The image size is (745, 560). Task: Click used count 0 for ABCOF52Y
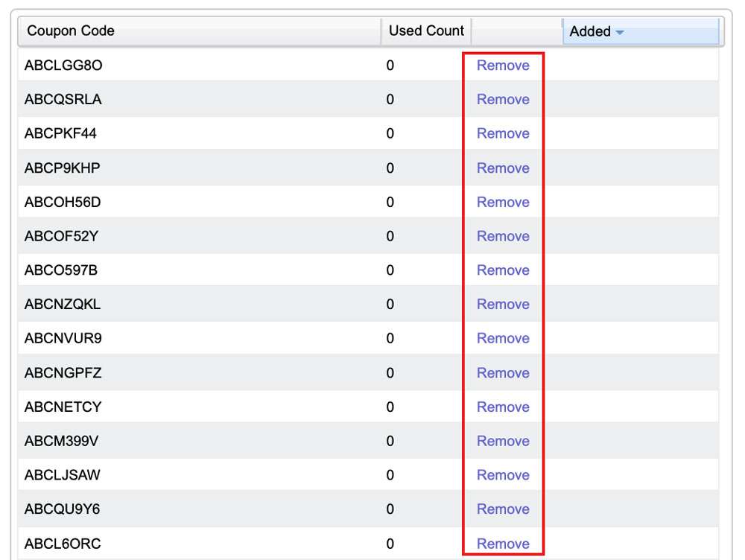[390, 237]
